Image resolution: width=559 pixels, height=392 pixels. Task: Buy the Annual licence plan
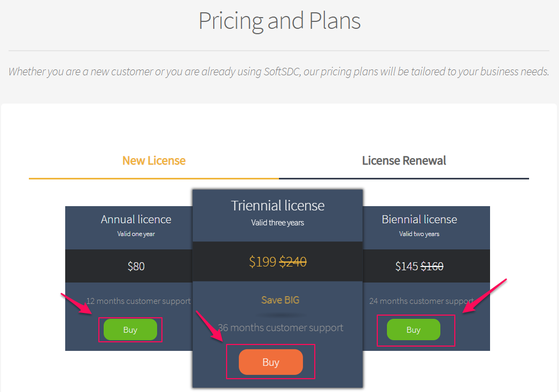point(130,330)
